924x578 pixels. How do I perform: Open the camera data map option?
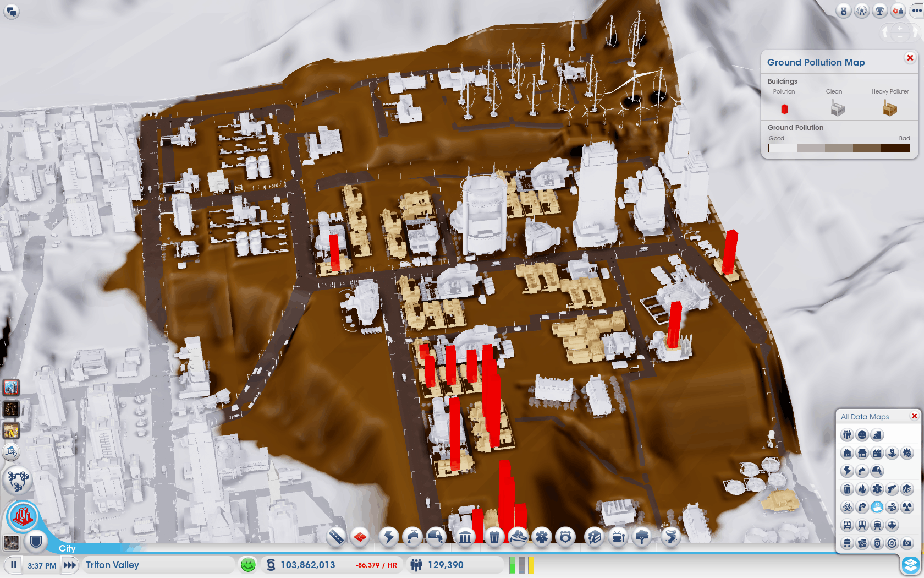[906, 543]
